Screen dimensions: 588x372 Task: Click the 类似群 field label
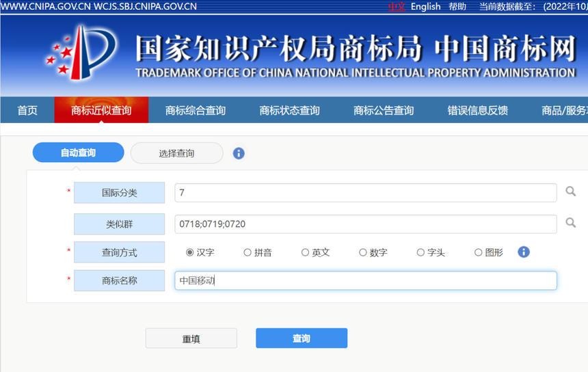119,224
